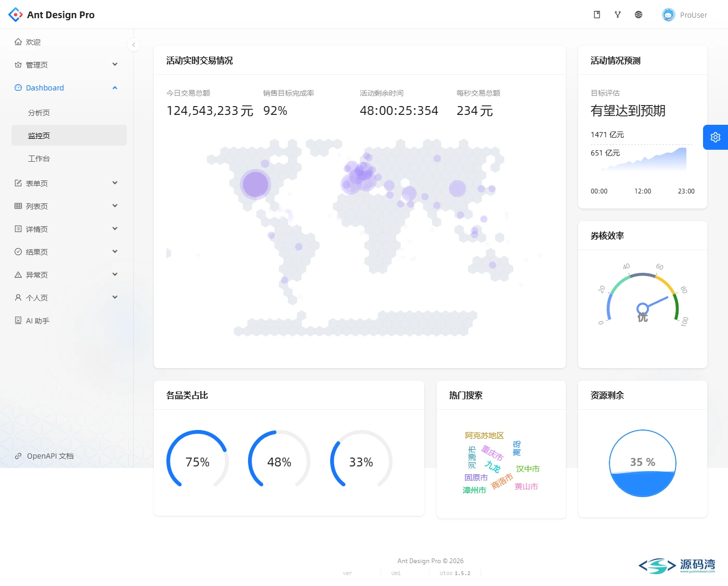Click 阿克苏地区 in the word cloud
Screen dimensions: 728x586
[x=485, y=436]
